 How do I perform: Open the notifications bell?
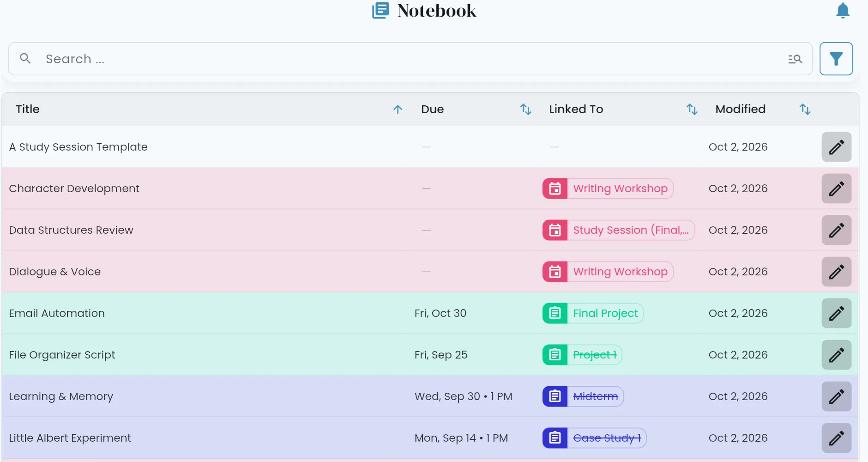(x=843, y=11)
